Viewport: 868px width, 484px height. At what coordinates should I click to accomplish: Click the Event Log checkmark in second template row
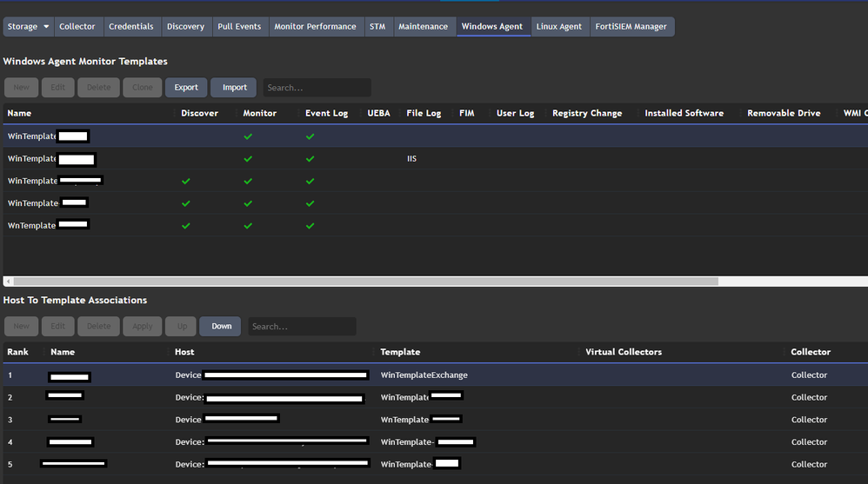point(310,159)
